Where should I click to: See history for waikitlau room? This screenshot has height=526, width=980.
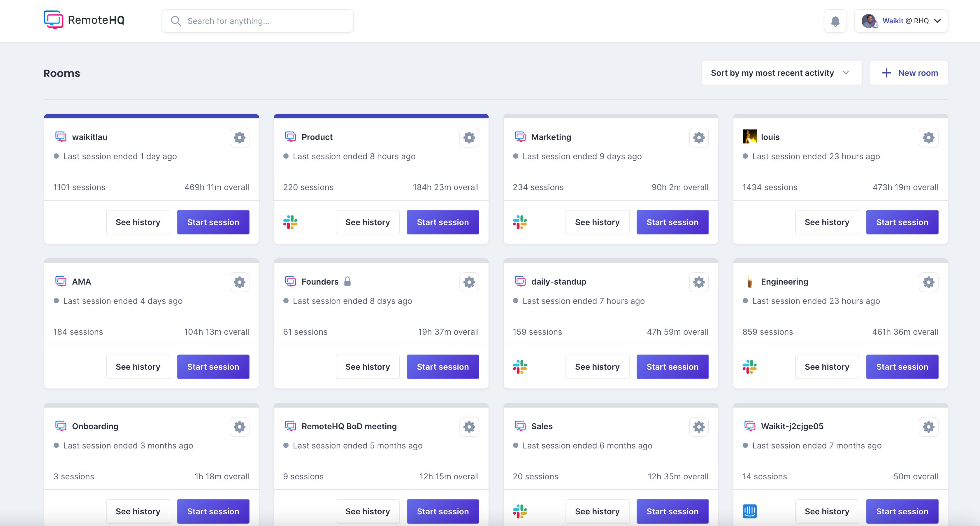click(138, 222)
